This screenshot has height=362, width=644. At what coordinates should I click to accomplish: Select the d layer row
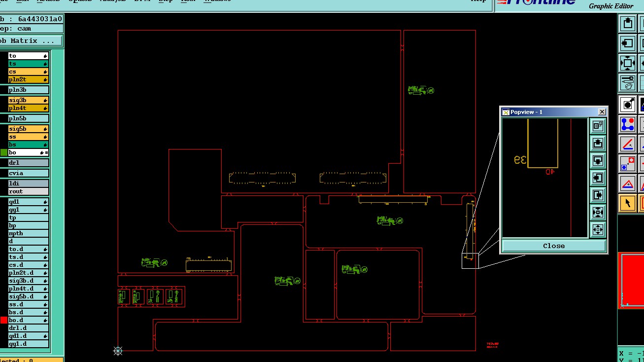tap(29, 241)
